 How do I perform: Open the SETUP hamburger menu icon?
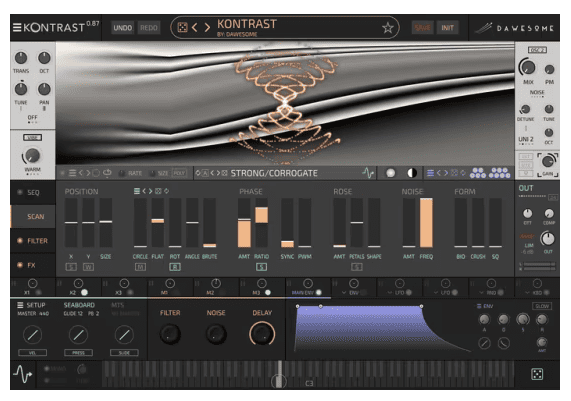[x=20, y=305]
